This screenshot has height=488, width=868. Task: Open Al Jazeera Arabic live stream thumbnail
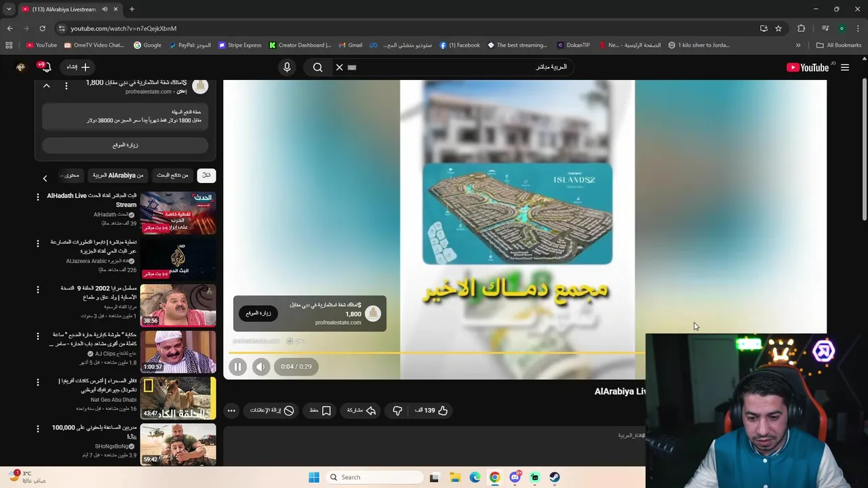tap(178, 259)
